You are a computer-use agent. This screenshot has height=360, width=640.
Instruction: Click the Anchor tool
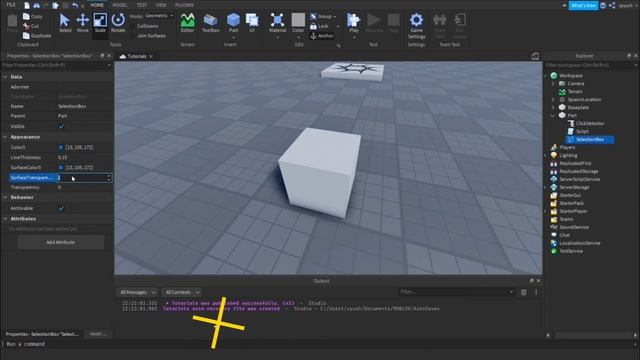point(322,36)
